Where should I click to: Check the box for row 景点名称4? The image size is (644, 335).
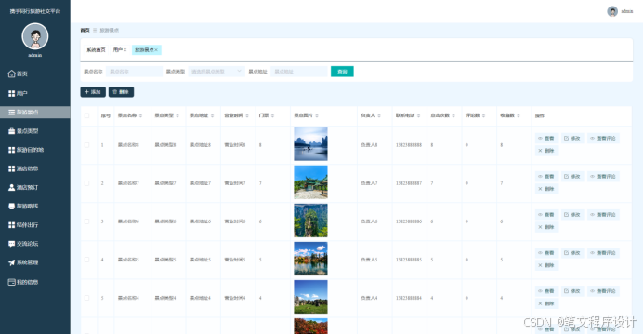86,298
